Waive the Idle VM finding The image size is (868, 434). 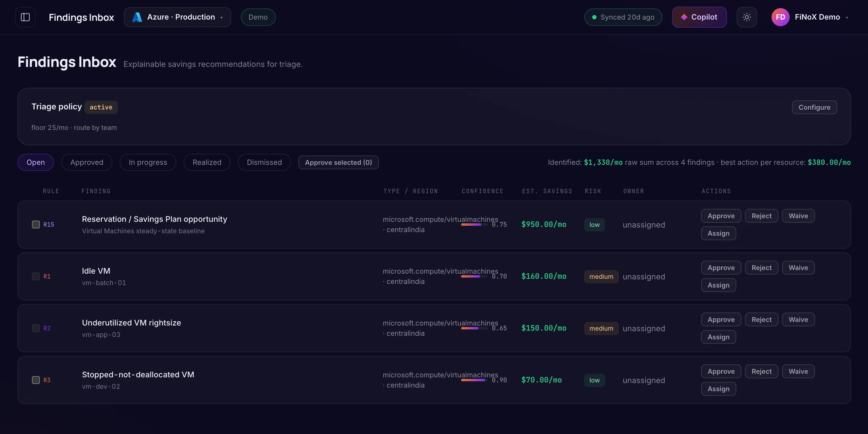point(798,268)
